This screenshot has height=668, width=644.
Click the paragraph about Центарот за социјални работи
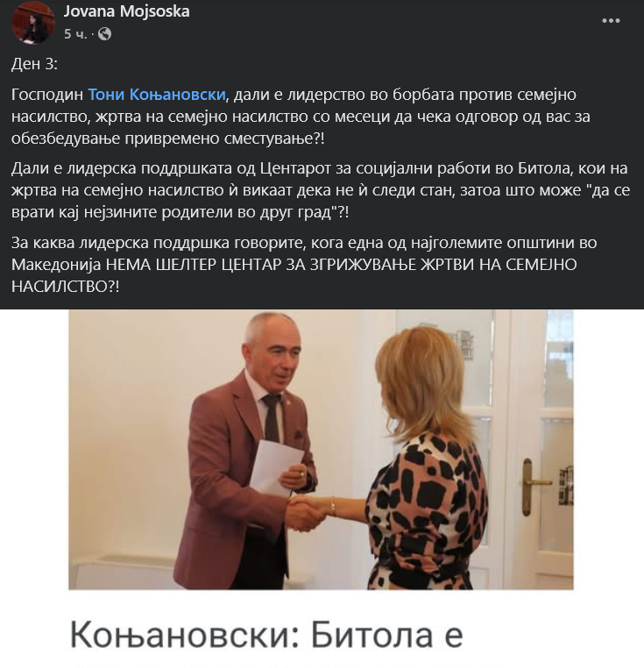pos(321,190)
